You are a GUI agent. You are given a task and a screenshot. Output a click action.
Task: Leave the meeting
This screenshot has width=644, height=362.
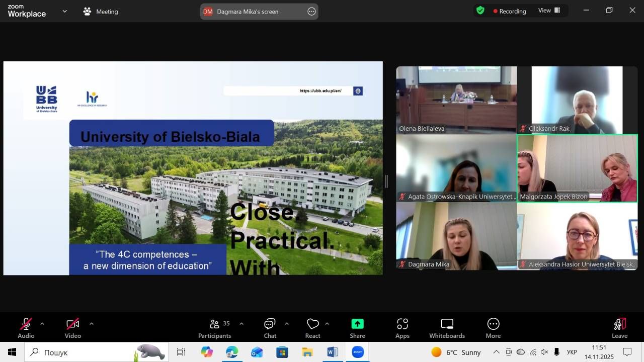pyautogui.click(x=619, y=328)
